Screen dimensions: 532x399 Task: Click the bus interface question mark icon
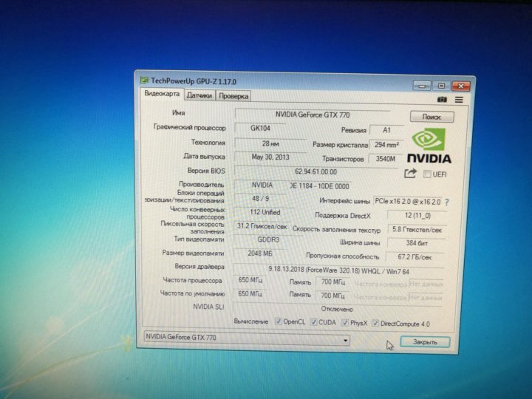(x=447, y=202)
